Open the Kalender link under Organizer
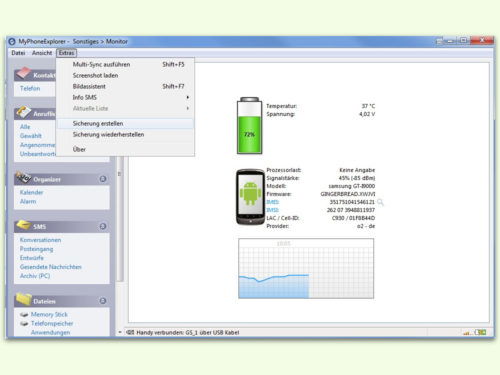Image resolution: width=500 pixels, height=375 pixels. click(x=32, y=192)
